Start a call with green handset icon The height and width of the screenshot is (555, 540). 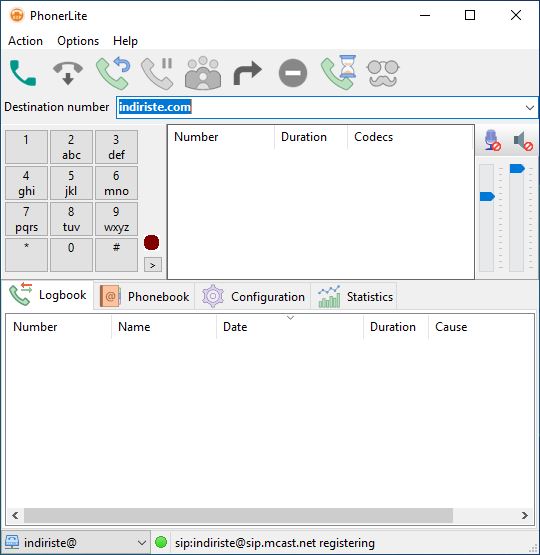(x=23, y=73)
